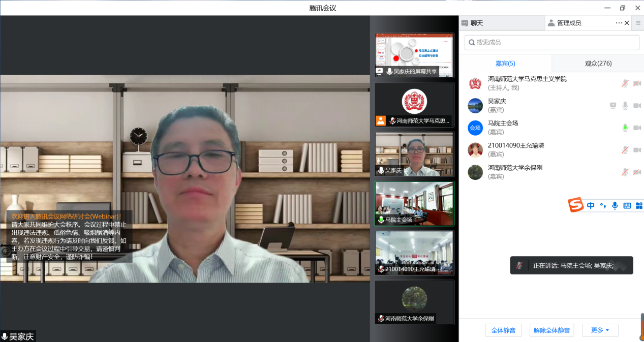
Task: Open the Sogou toolbox grid icon
Action: click(x=639, y=205)
